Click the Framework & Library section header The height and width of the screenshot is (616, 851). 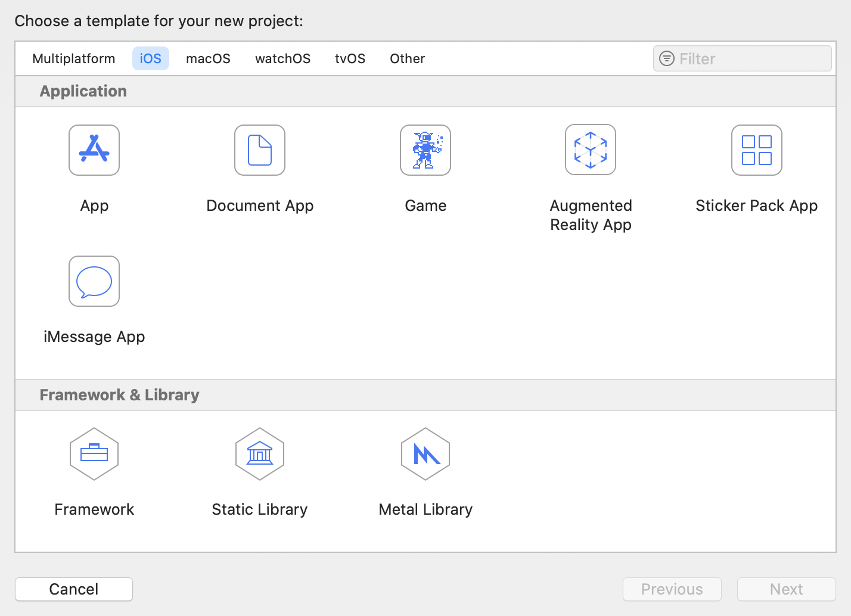425,395
